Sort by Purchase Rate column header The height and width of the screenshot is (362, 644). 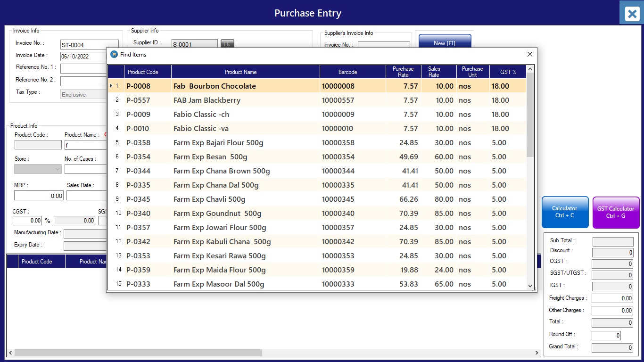(x=403, y=72)
